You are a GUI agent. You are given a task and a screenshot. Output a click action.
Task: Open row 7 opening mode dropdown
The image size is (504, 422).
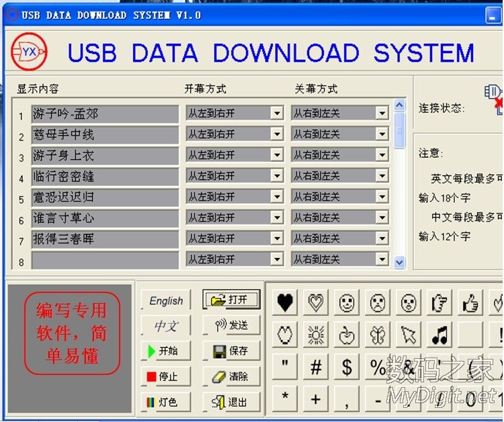pyautogui.click(x=277, y=239)
